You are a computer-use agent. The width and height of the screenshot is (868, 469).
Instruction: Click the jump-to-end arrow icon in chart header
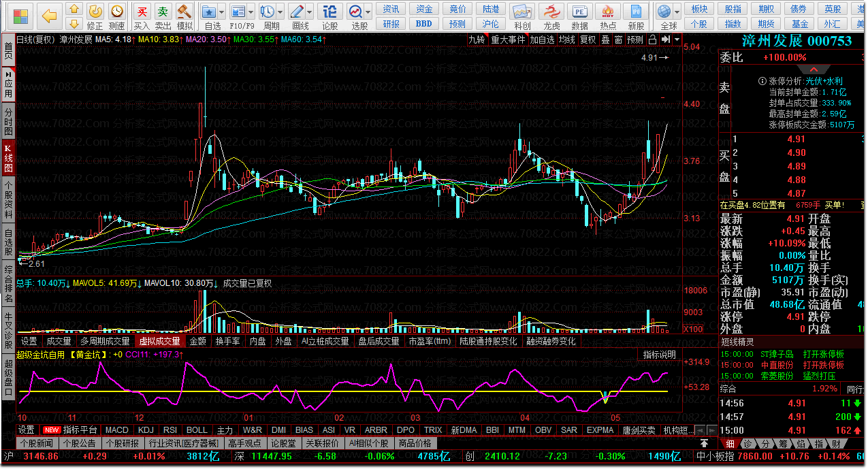click(x=665, y=39)
